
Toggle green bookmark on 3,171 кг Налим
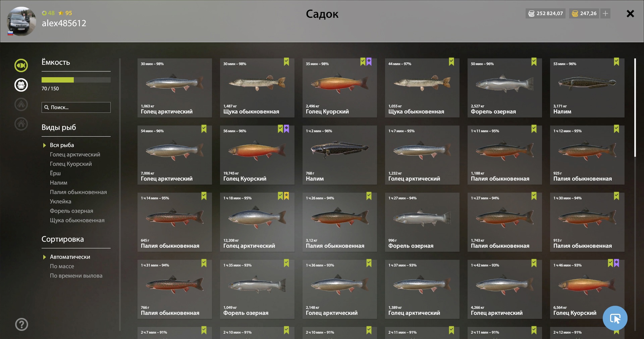pos(616,62)
